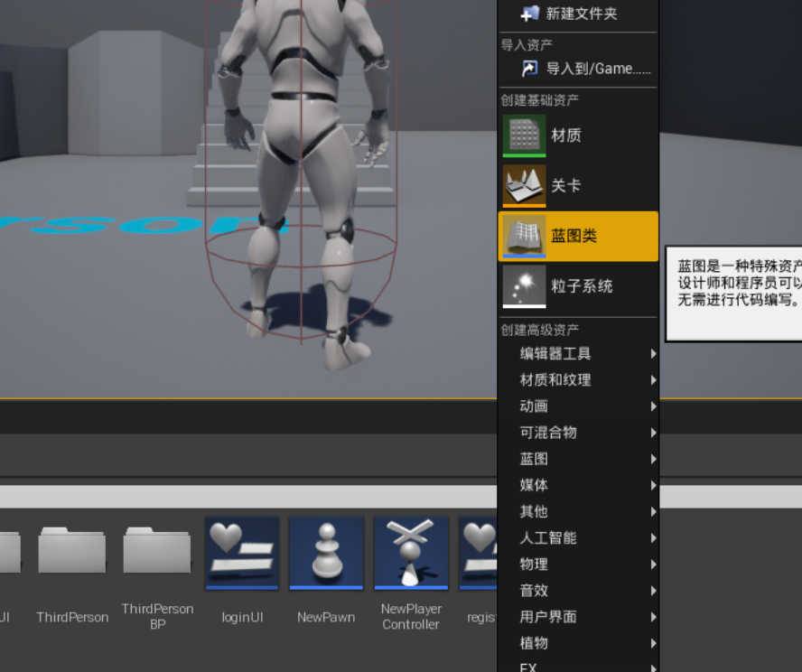Open the NewPawn blueprint asset
This screenshot has width=802, height=672.
tap(326, 552)
